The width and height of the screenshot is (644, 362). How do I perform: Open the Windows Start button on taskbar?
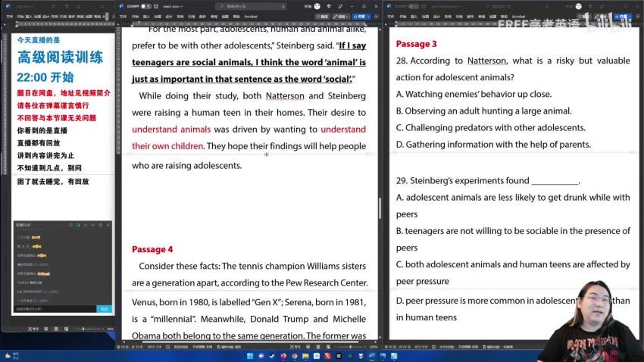point(250,356)
